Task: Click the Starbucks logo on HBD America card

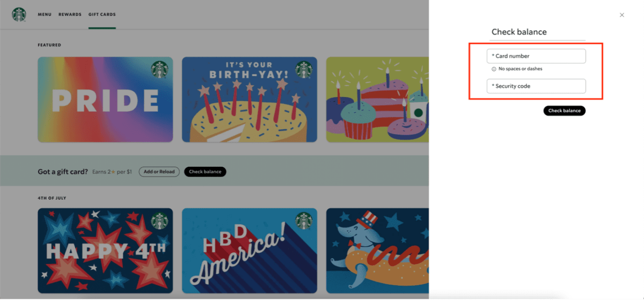Action: tap(304, 221)
